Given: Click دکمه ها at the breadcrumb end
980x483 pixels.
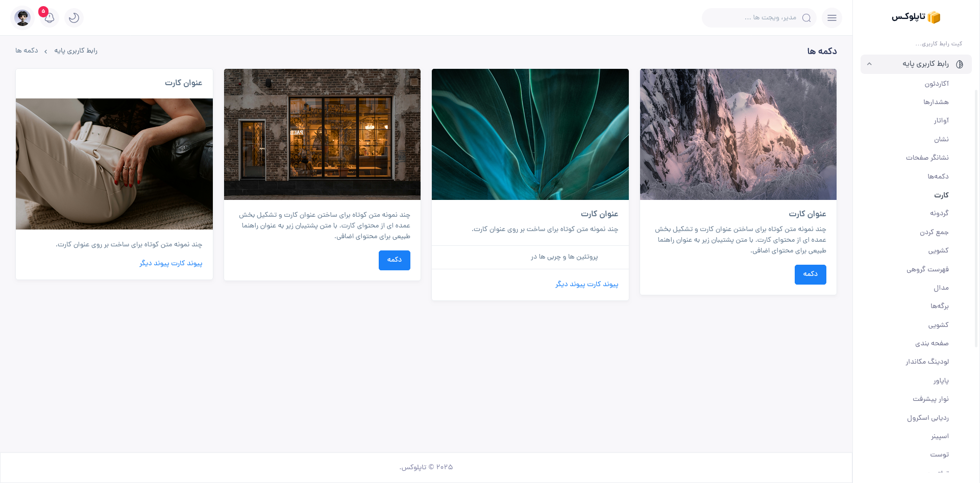Looking at the screenshot, I should [x=27, y=51].
